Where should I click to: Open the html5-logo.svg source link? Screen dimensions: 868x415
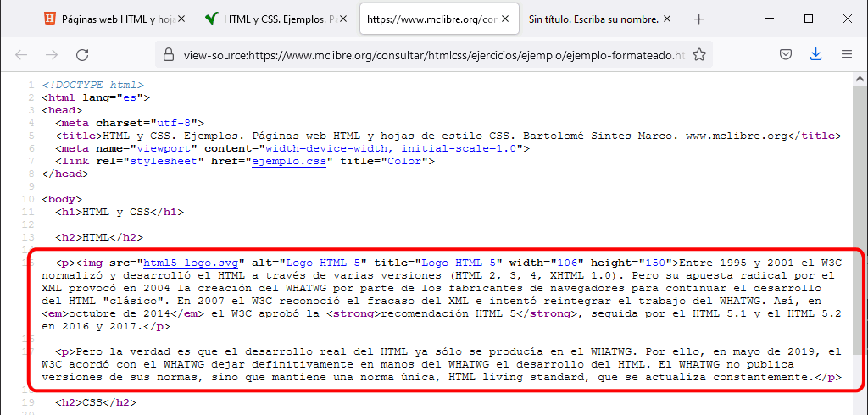(191, 263)
